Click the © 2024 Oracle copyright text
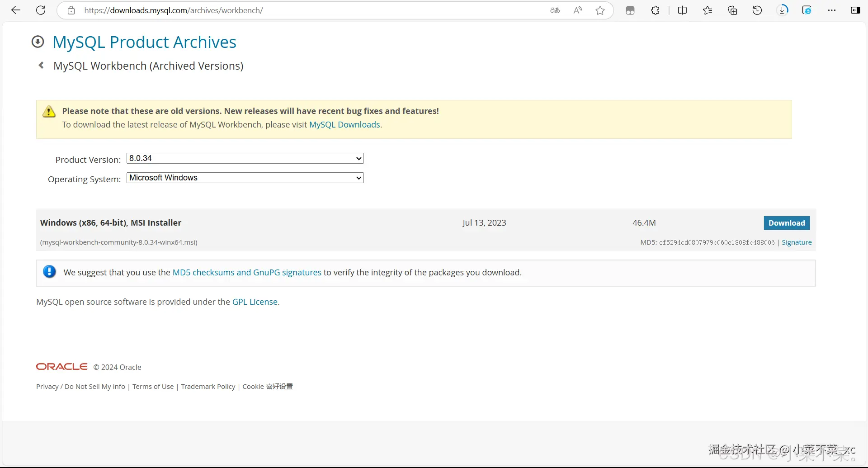The height and width of the screenshot is (468, 868). (118, 367)
